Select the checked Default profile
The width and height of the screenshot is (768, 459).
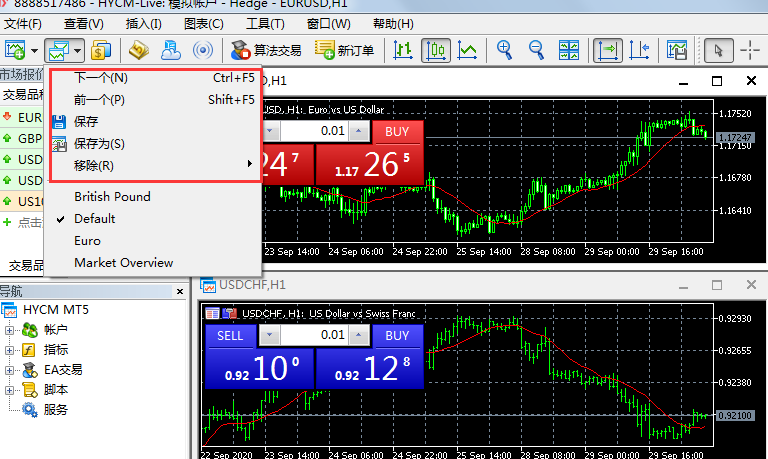[94, 218]
